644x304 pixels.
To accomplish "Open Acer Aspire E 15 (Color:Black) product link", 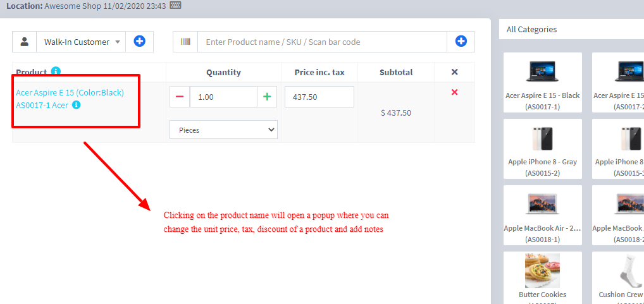I will (70, 92).
